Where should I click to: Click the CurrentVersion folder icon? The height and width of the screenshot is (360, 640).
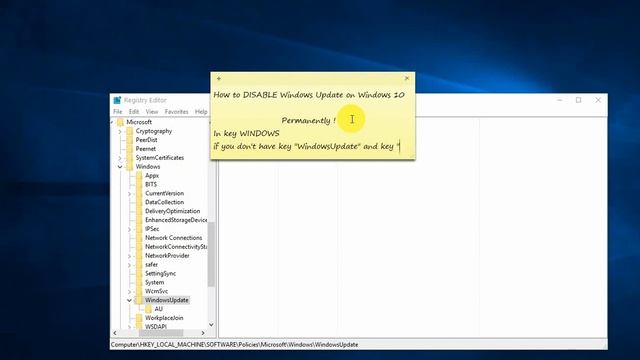139,193
